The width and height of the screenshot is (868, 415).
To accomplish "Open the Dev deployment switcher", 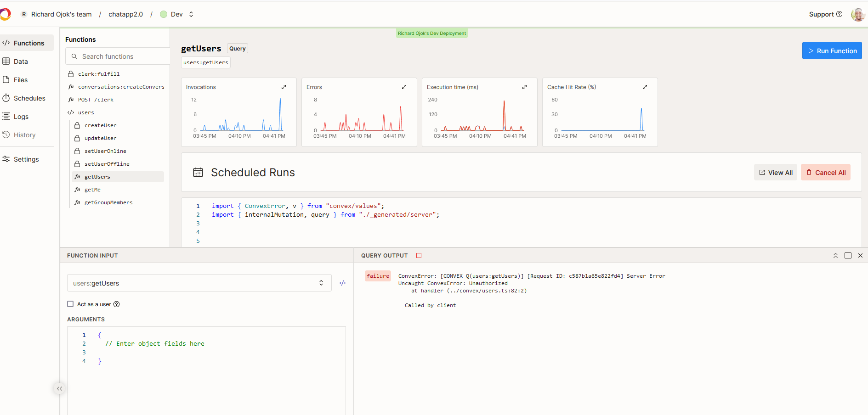I will tap(177, 14).
